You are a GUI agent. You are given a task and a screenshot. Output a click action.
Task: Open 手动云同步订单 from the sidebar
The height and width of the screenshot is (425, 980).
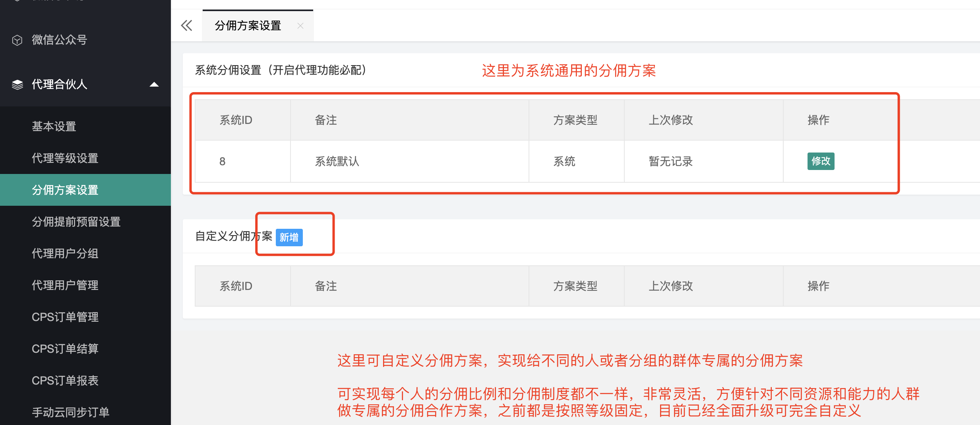pos(71,412)
